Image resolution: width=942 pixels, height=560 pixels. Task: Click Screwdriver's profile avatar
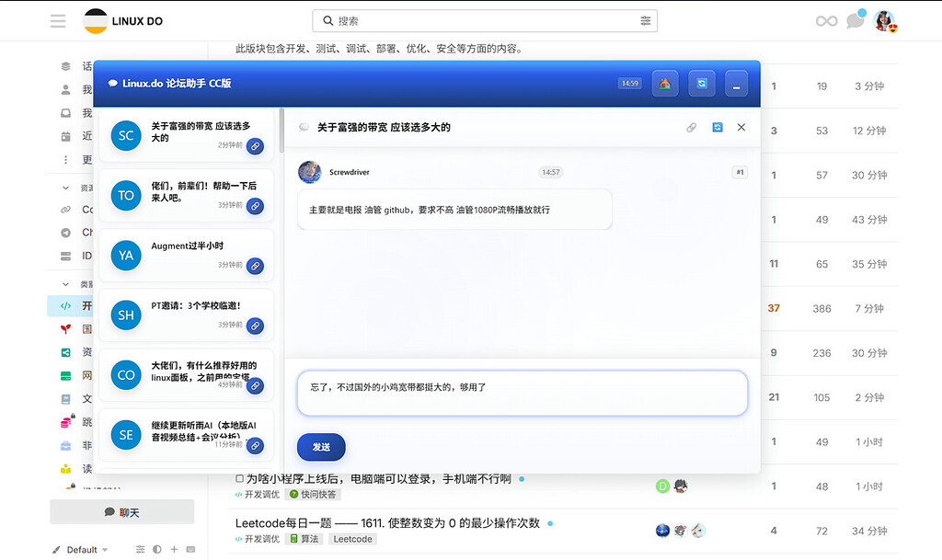(x=309, y=172)
